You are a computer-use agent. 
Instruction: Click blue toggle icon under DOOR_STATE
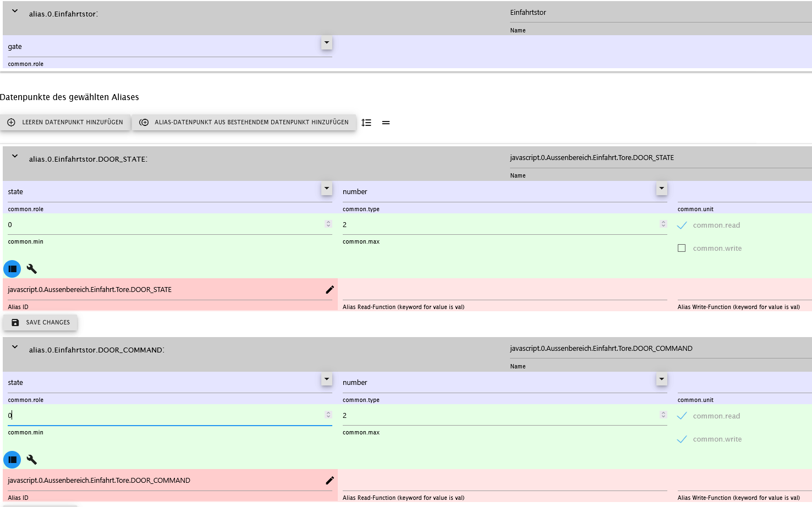12,269
